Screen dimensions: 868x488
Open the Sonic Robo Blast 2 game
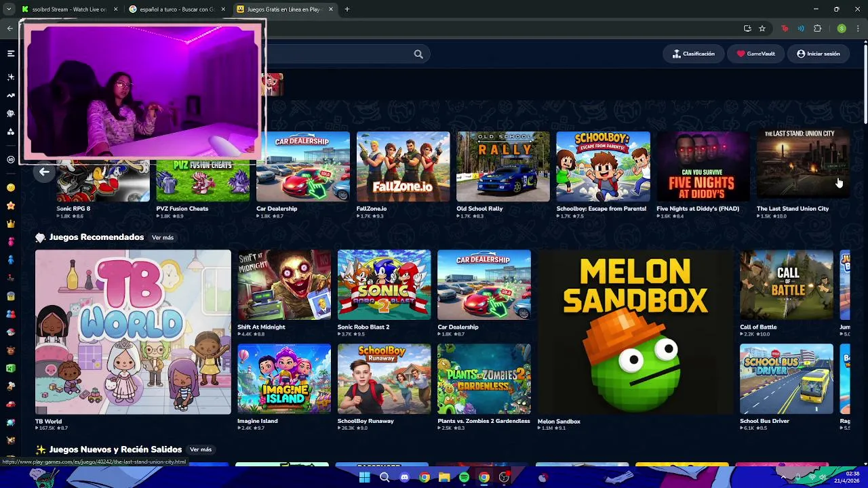(384, 285)
